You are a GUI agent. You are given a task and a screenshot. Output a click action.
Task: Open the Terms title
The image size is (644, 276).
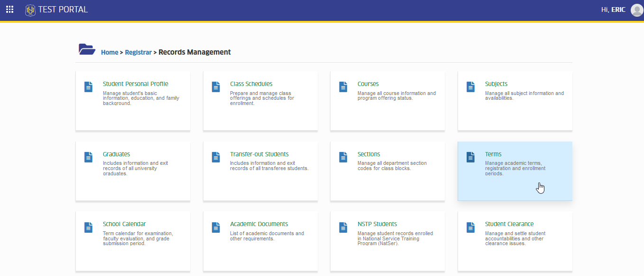pos(493,154)
